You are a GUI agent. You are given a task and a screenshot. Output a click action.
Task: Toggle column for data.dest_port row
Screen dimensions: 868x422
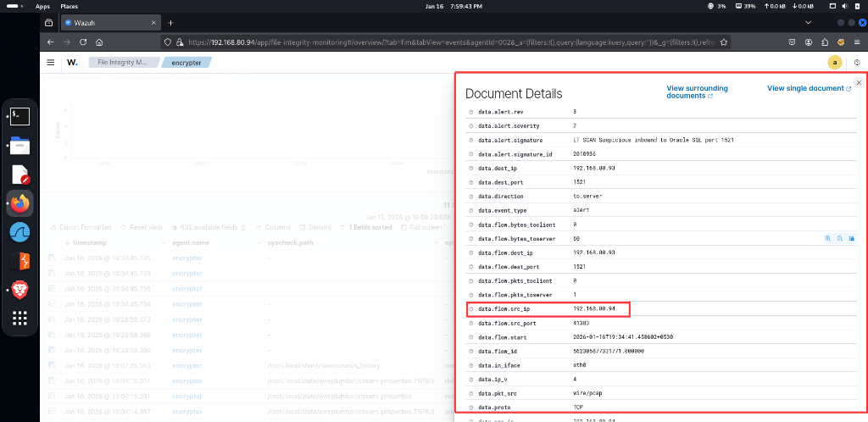click(471, 181)
